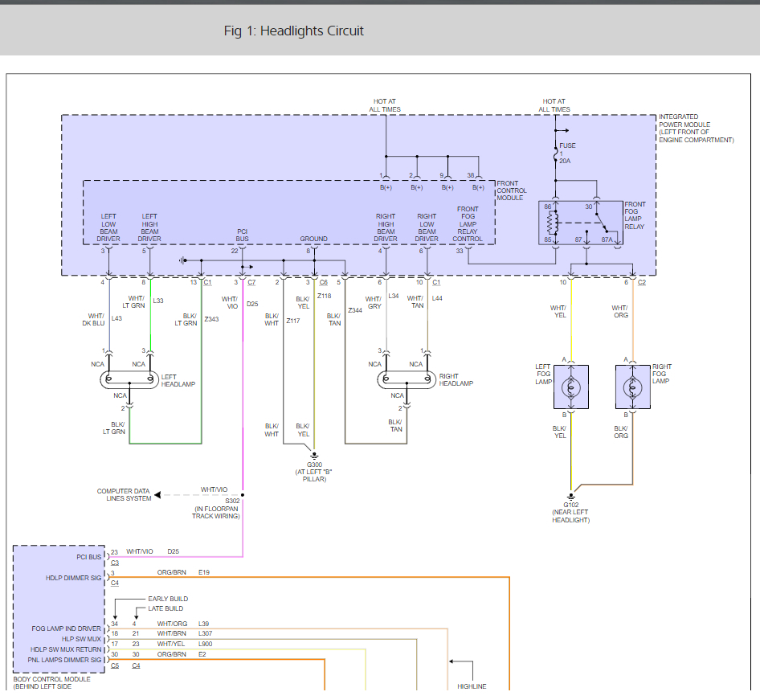Click the Front Fog Lamp Relay Control label
The image size is (760, 700).
(x=468, y=224)
